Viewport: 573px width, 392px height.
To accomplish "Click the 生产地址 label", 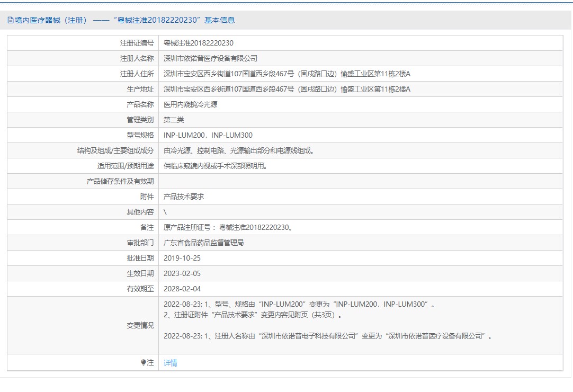I will tap(140, 89).
